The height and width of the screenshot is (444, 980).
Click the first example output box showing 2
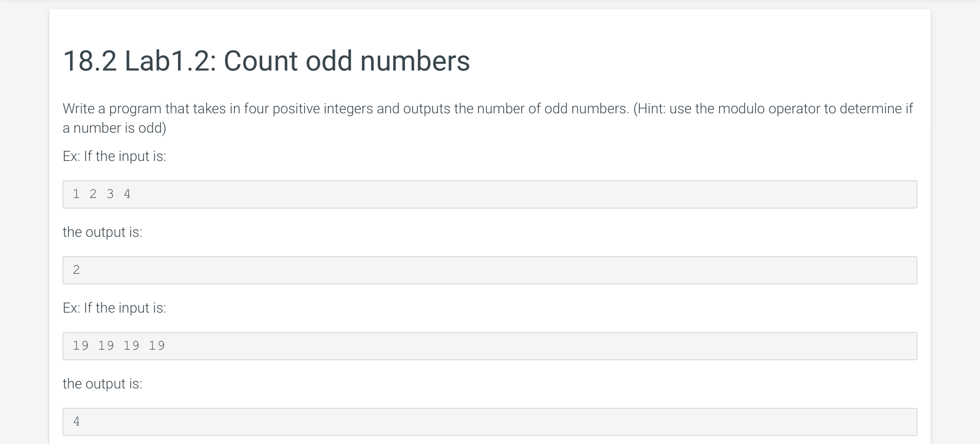[490, 270]
